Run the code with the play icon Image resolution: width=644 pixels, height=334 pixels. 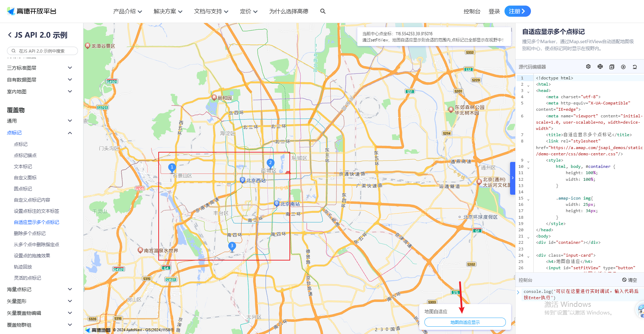pos(623,67)
